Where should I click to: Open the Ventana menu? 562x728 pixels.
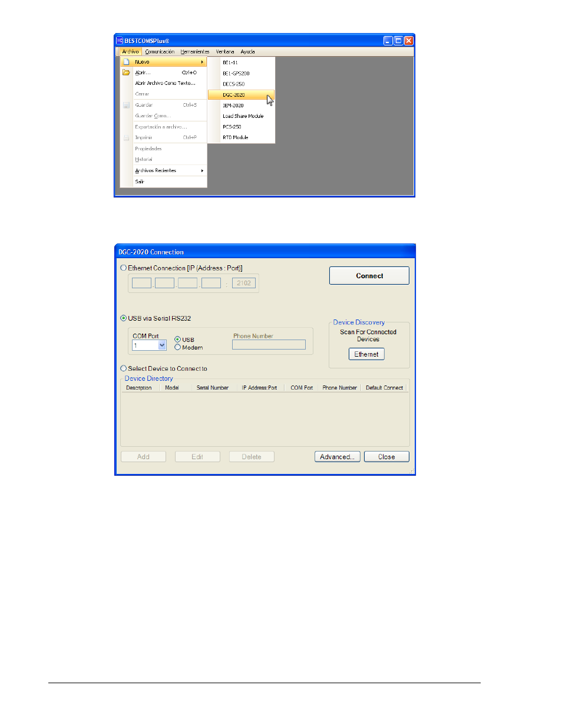click(225, 52)
